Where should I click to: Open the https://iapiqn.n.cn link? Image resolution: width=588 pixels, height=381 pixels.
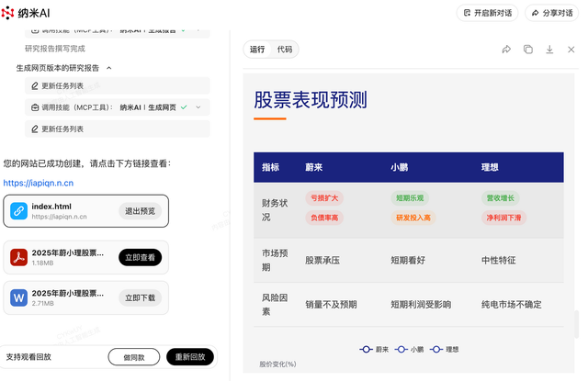click(38, 183)
